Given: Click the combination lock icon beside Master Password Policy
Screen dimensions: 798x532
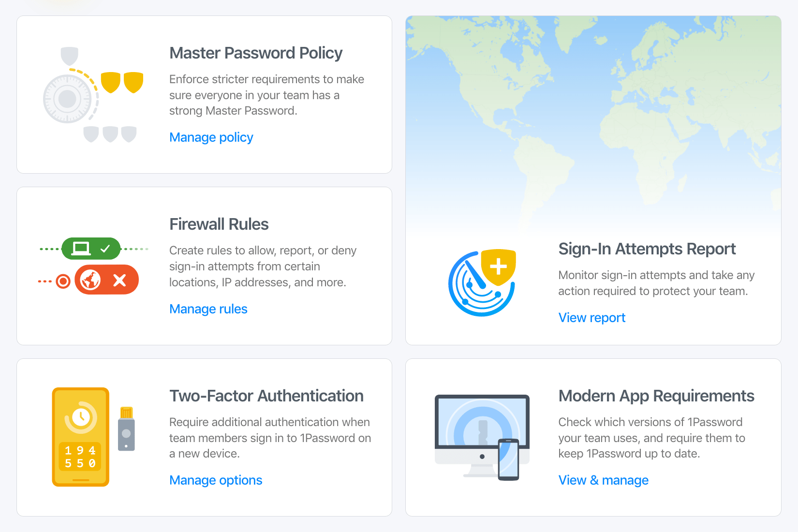Looking at the screenshot, I should 68,98.
